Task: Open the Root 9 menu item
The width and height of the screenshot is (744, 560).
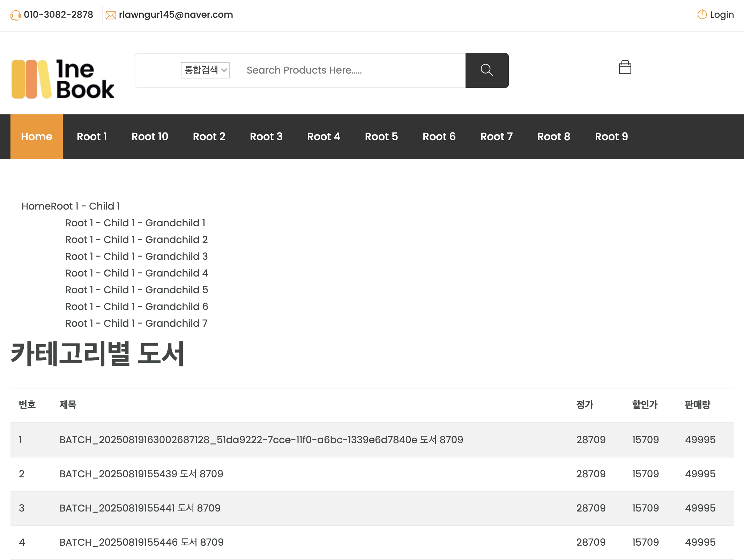Action: click(x=611, y=137)
